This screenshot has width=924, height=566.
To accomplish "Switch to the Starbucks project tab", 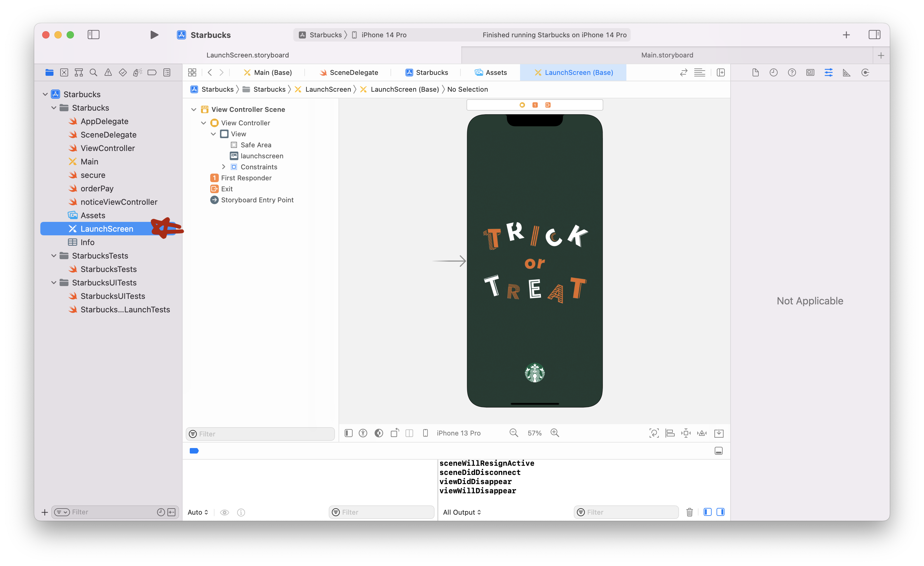I will (x=426, y=72).
